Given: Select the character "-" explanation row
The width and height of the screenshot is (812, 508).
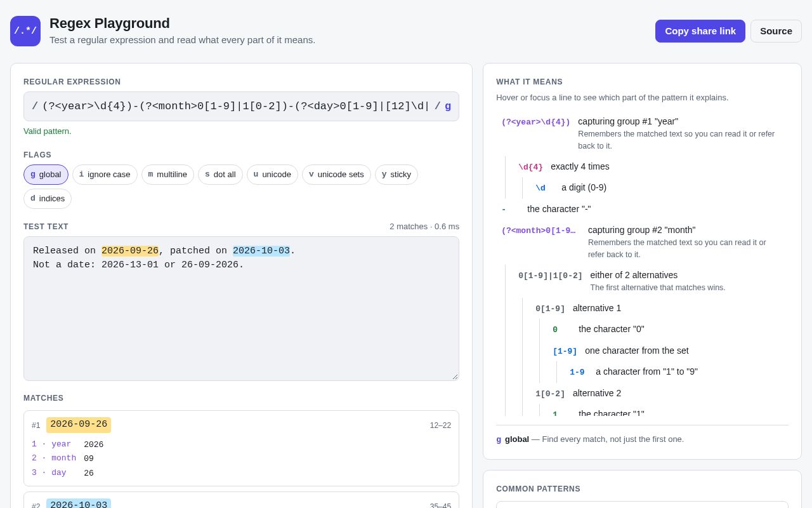Looking at the screenshot, I should click(x=642, y=209).
